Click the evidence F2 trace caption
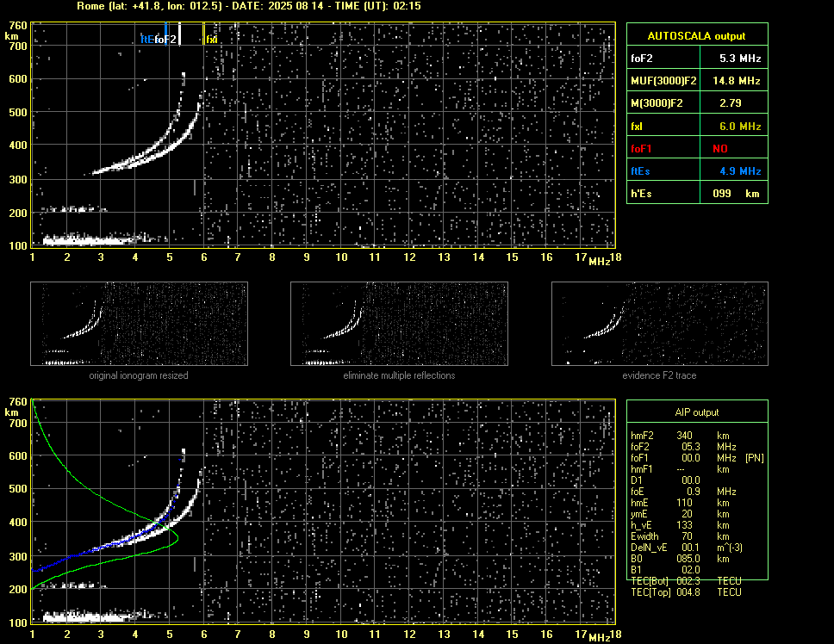 (659, 375)
